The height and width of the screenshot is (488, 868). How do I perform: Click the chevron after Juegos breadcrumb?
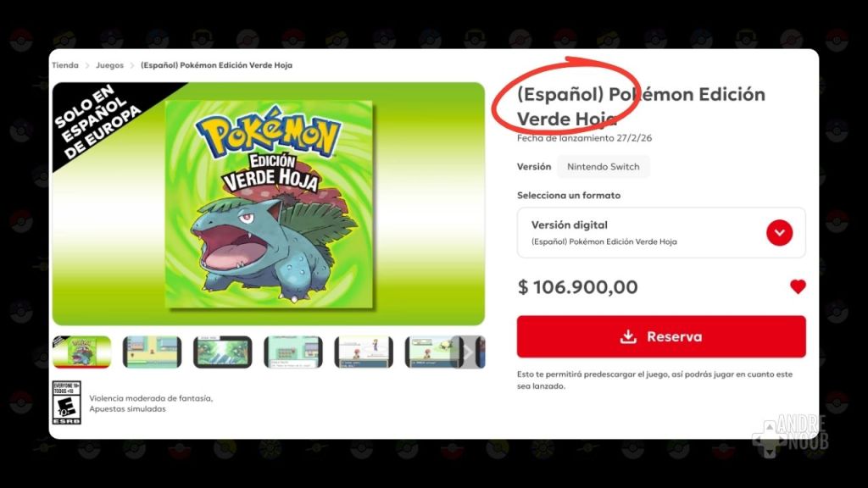[x=132, y=66]
